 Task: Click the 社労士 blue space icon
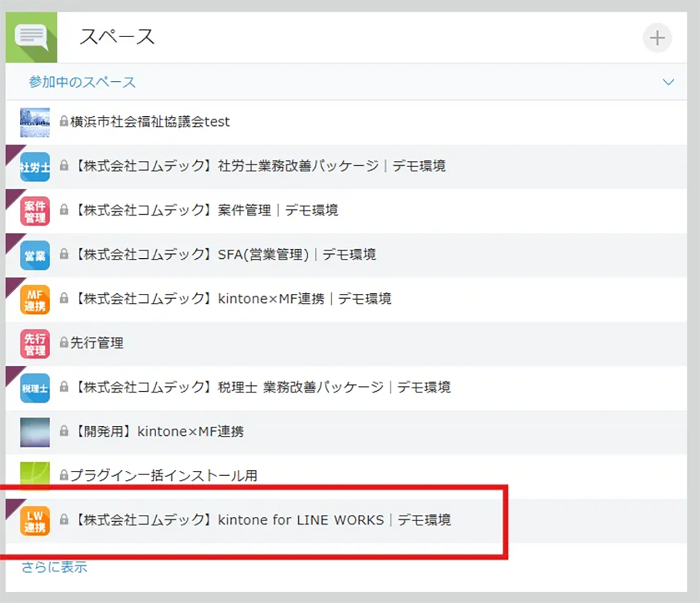(35, 166)
